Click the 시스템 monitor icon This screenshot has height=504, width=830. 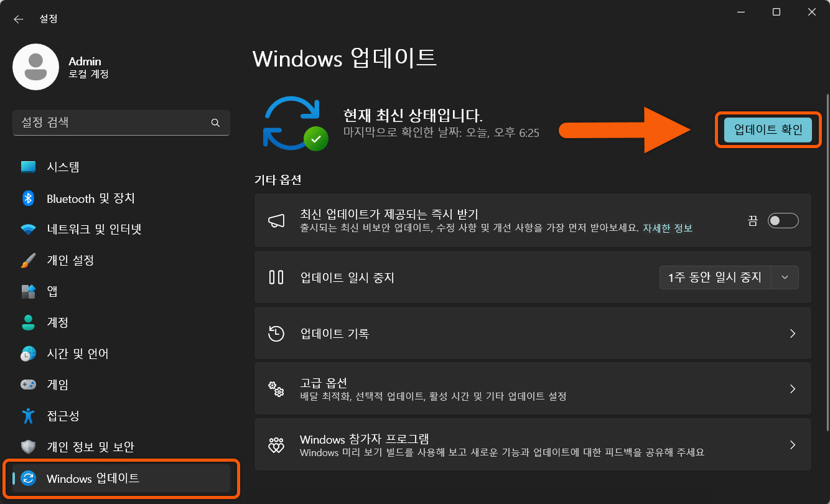tap(28, 167)
